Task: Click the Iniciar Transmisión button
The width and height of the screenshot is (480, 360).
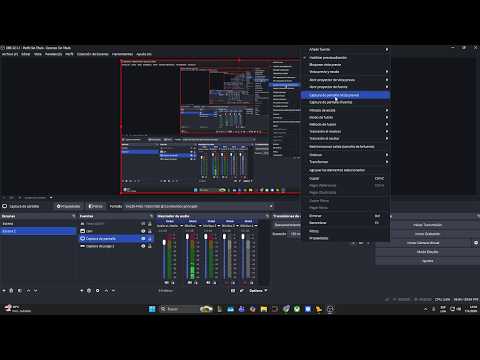Action: point(427,225)
